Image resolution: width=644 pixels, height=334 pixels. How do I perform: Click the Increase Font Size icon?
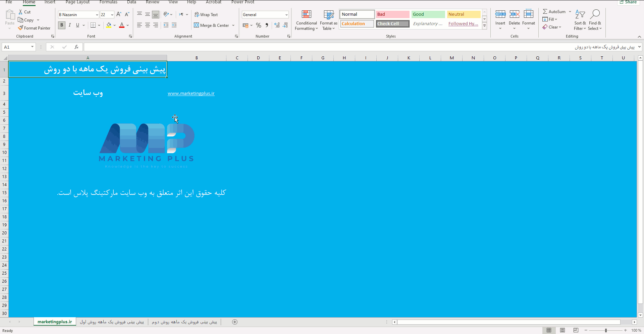pyautogui.click(x=119, y=14)
